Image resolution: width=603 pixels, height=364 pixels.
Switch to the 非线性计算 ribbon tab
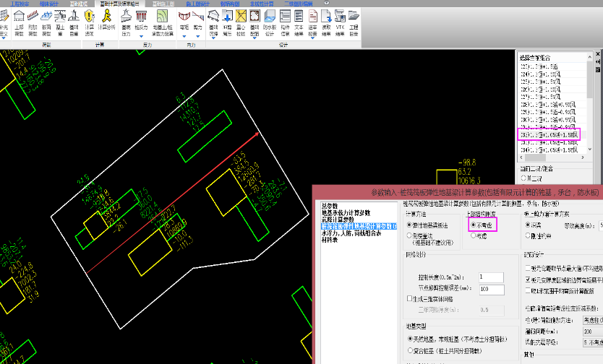tap(262, 4)
